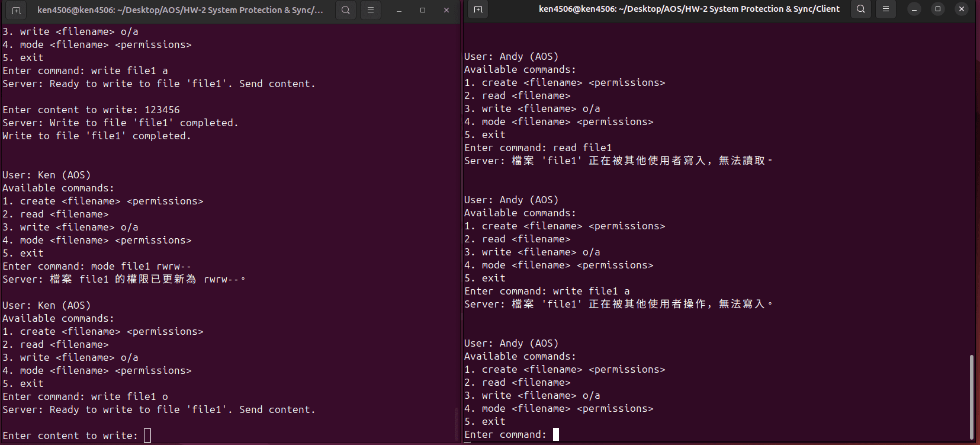
Task: Minimize the left terminal window
Action: tap(399, 10)
